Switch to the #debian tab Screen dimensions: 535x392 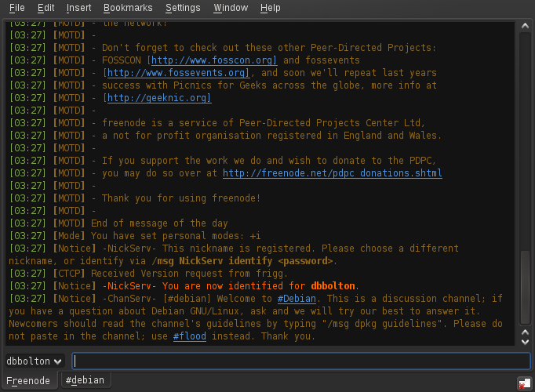click(86, 379)
